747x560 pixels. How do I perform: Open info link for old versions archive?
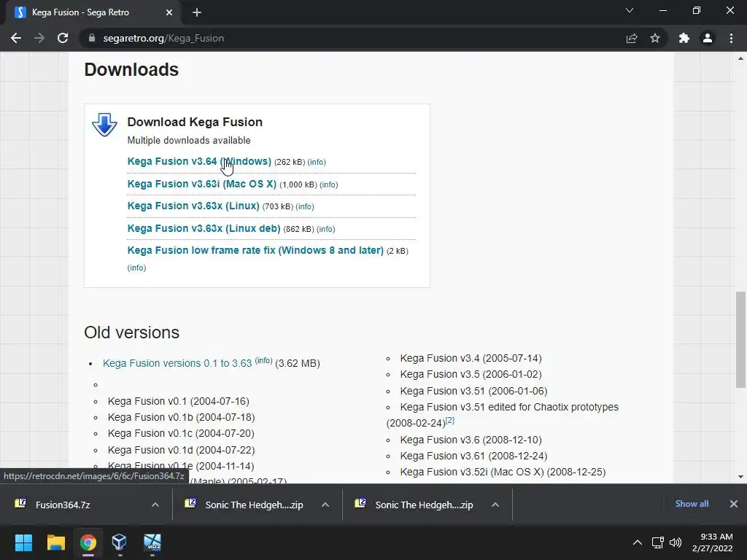pos(263,360)
